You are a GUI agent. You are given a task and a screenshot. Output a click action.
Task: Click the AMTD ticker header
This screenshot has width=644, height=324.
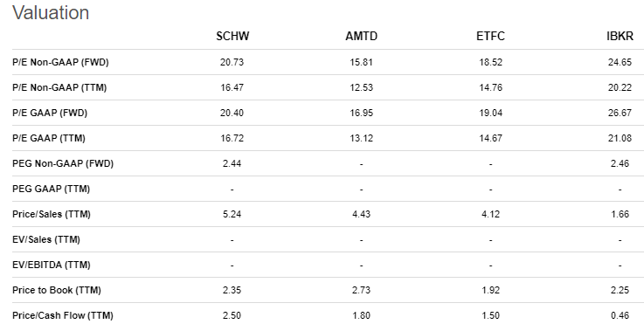(x=362, y=36)
